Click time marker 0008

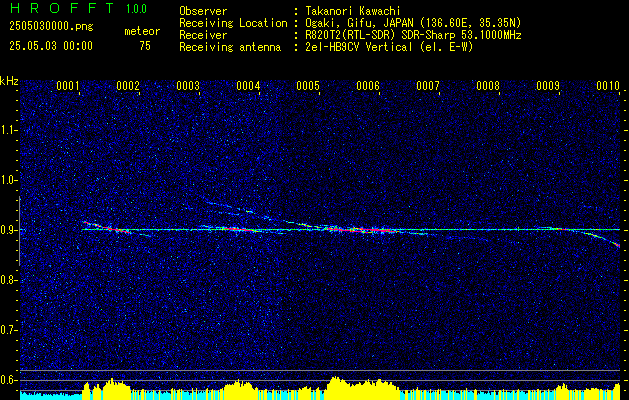pyautogui.click(x=488, y=86)
